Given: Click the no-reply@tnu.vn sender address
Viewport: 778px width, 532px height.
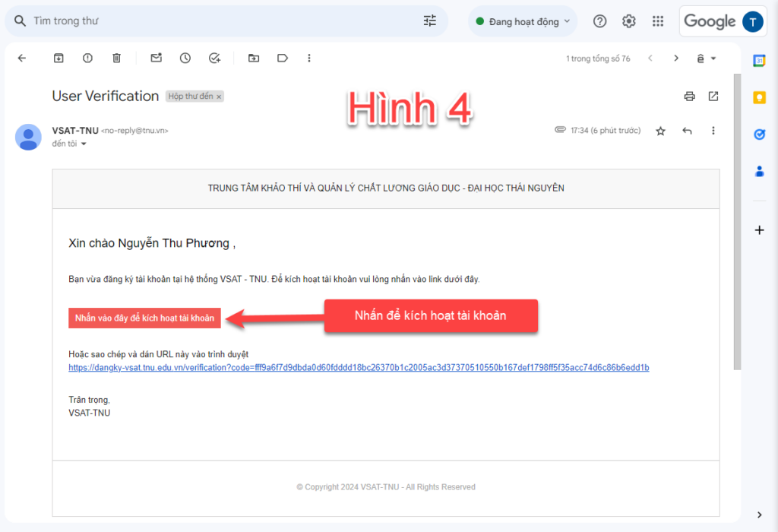Looking at the screenshot, I should click(134, 131).
